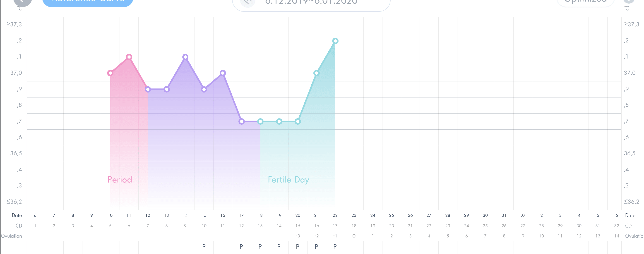Click the teal Fertile Day label
This screenshot has height=254, width=644.
(x=288, y=180)
